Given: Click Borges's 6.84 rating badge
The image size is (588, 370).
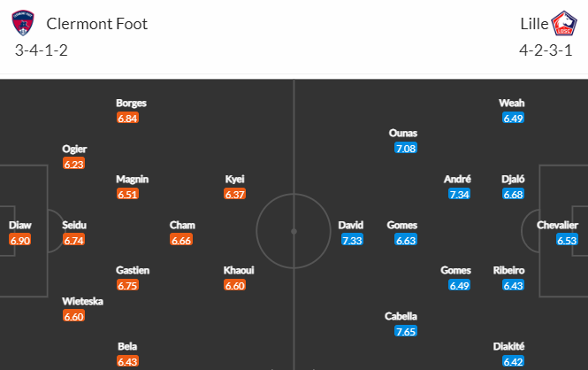Looking at the screenshot, I should tap(127, 119).
